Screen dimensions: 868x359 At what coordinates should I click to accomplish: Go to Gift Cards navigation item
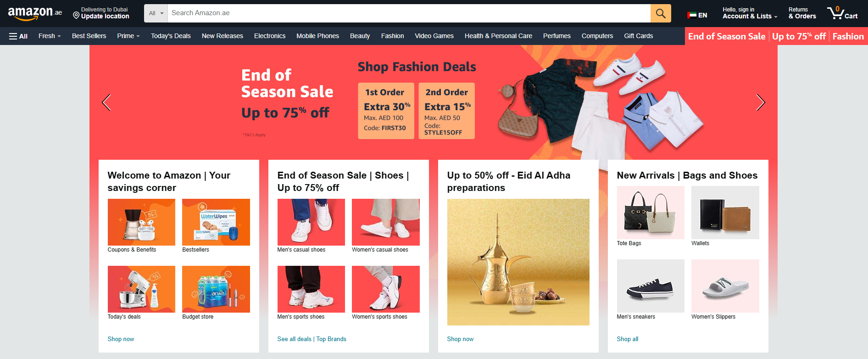(638, 36)
